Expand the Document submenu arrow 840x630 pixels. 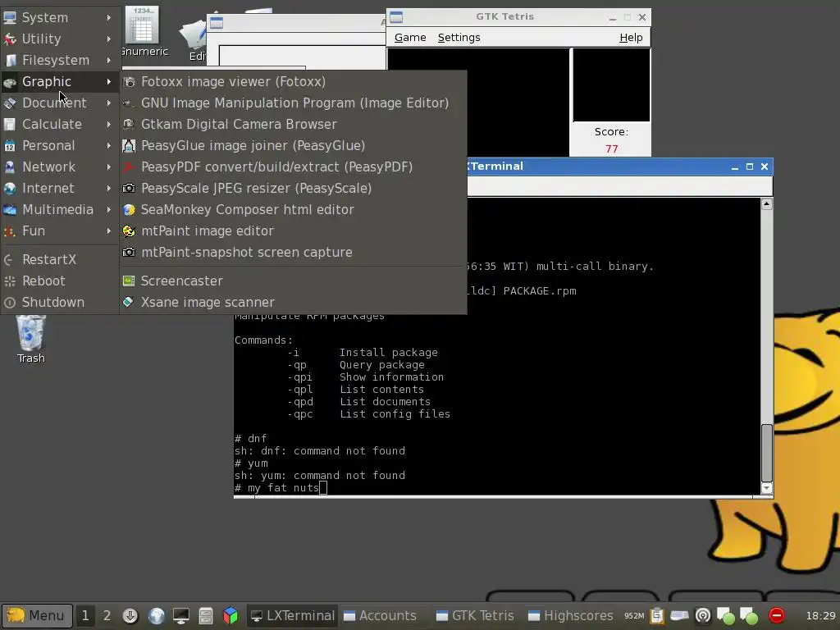coord(109,103)
